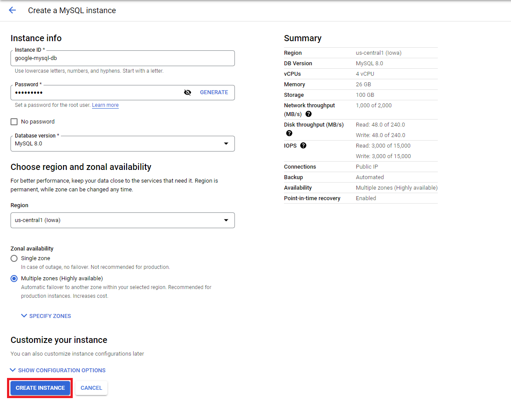Click 'Write: 3,000 of 15,000' value

[383, 156]
